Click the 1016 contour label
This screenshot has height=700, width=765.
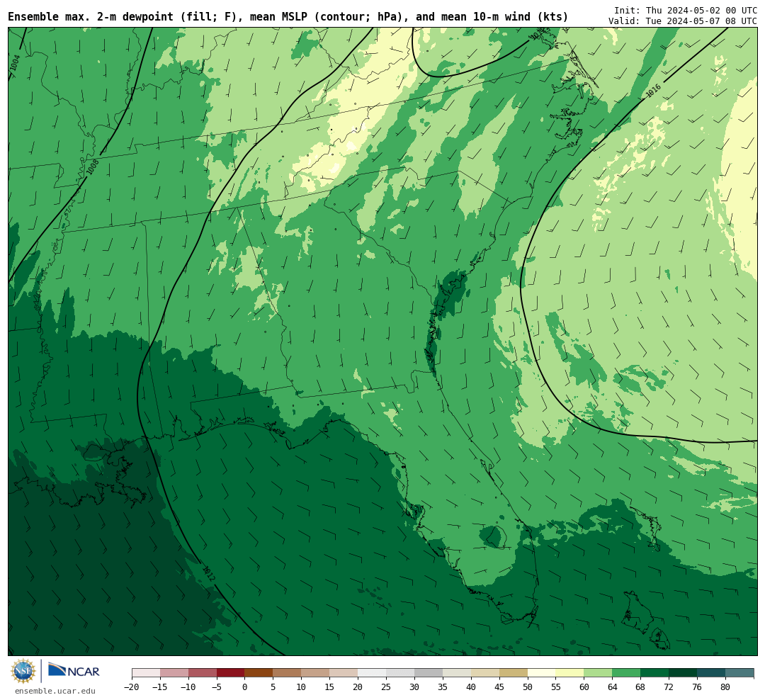click(653, 91)
